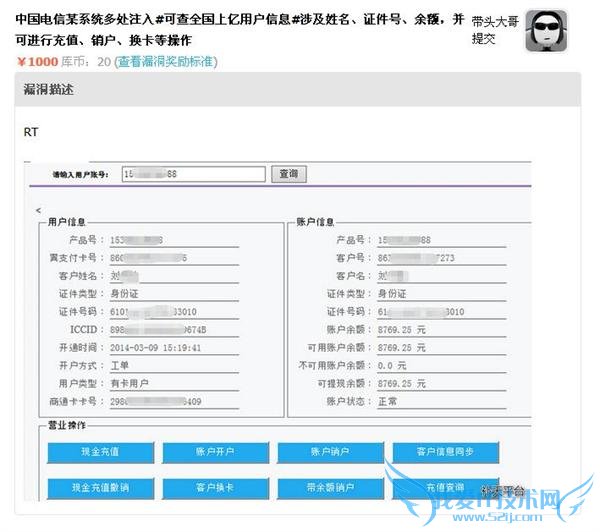Click the 账户销户 button
The height and width of the screenshot is (532, 600).
pyautogui.click(x=330, y=452)
